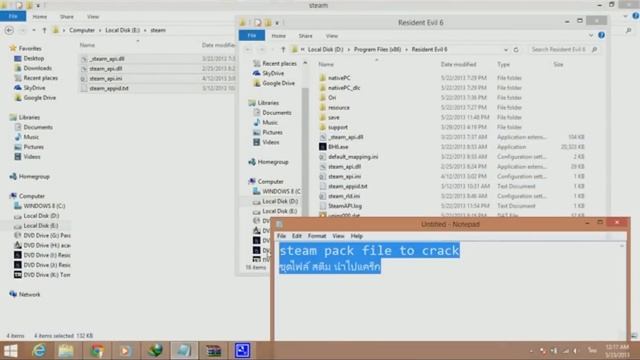The height and width of the screenshot is (360, 640).
Task: Select _steam_api.dll in steam window
Action: pyautogui.click(x=107, y=59)
